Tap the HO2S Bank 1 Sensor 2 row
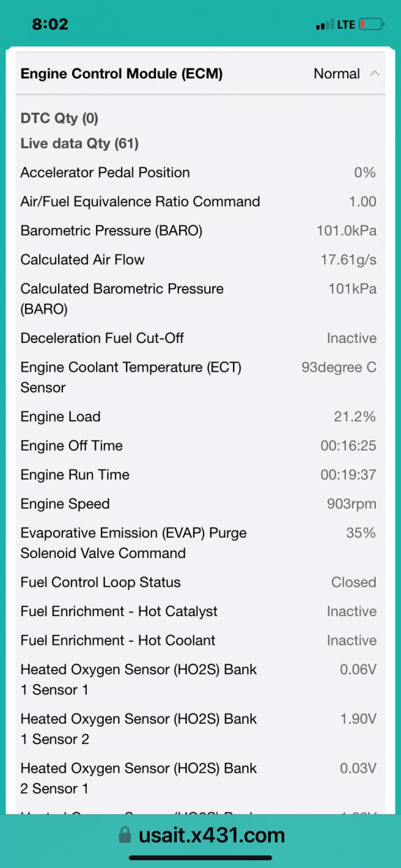This screenshot has height=868, width=401. click(200, 729)
